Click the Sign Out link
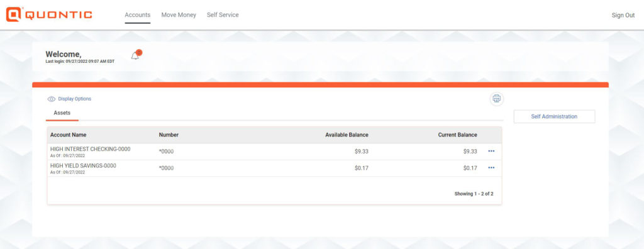The width and height of the screenshot is (644, 249). 623,15
